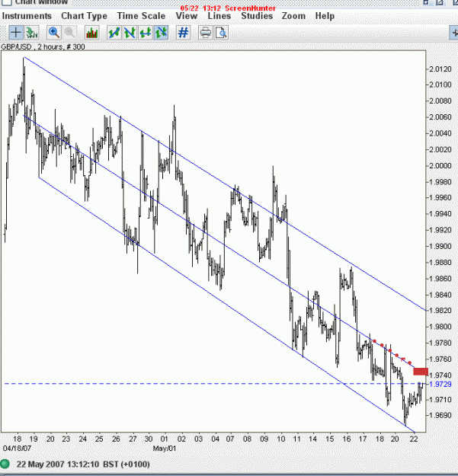Click the 10 date label on time axis
The width and height of the screenshot is (458, 476).
pyautogui.click(x=281, y=439)
